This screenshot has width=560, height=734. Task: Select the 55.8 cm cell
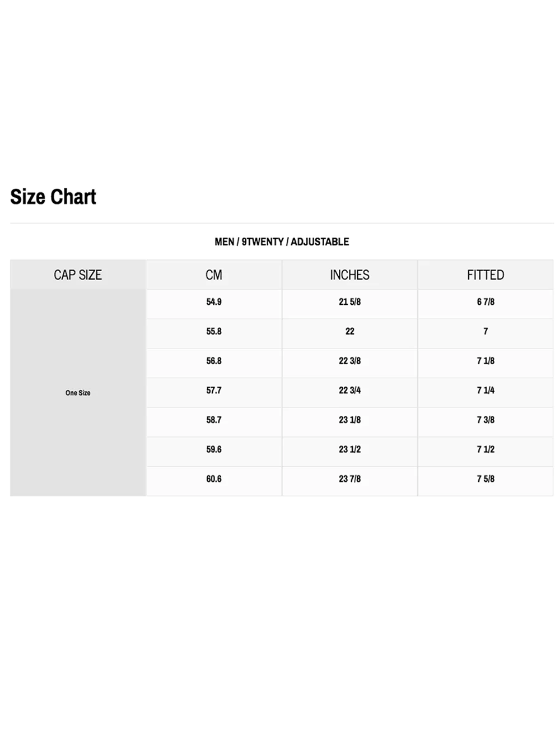[214, 332]
